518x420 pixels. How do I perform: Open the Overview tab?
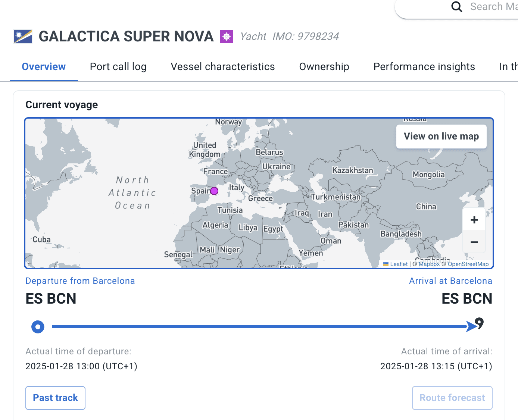click(44, 67)
